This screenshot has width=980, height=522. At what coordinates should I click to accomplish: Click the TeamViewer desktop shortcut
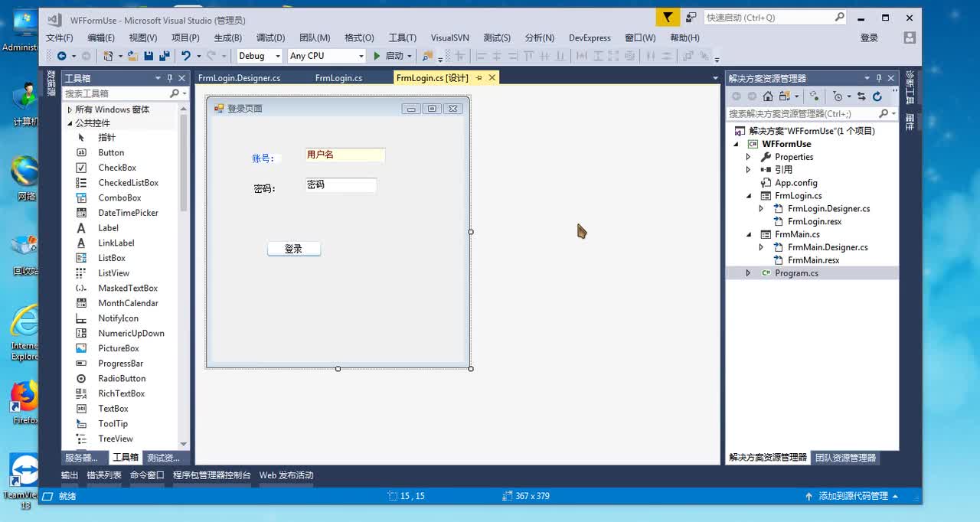24,481
